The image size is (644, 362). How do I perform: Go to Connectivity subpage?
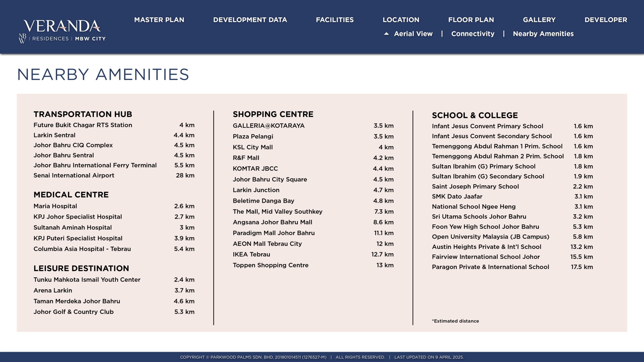click(473, 34)
